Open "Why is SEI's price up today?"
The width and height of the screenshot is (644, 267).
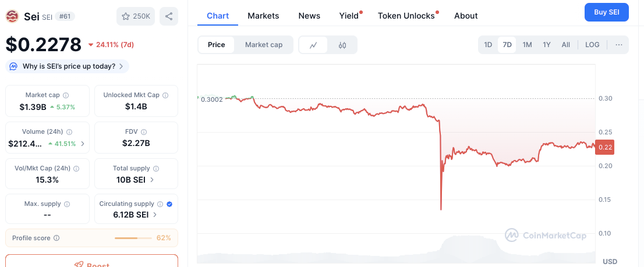coord(67,66)
